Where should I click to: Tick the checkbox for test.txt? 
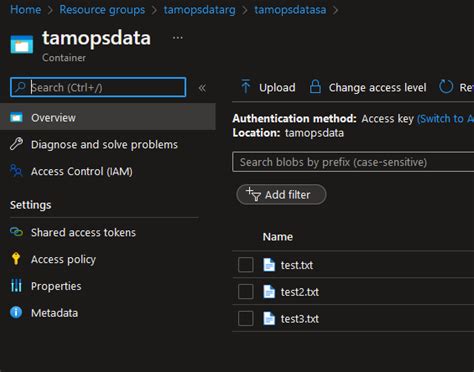pyautogui.click(x=246, y=265)
